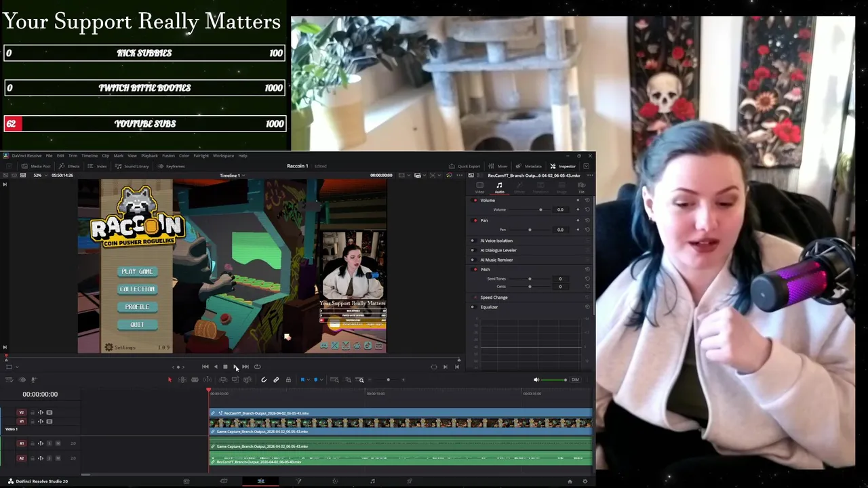
Task: Click Quick Export in the toolbar
Action: pyautogui.click(x=465, y=166)
